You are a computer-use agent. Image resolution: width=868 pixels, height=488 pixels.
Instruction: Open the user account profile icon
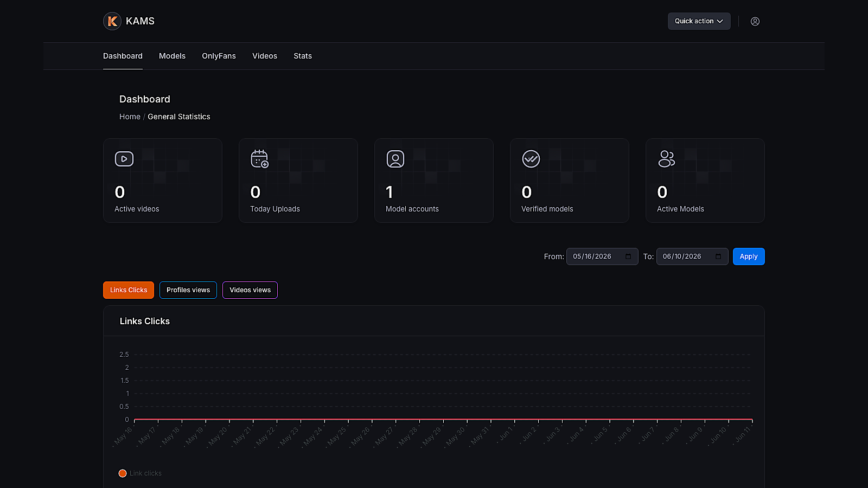point(755,21)
